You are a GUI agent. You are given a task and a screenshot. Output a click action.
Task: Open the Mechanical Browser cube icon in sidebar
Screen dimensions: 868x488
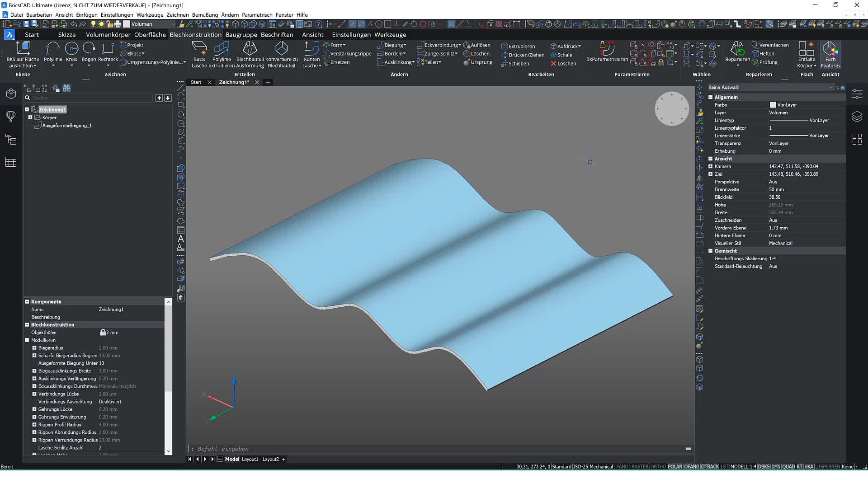(11, 94)
